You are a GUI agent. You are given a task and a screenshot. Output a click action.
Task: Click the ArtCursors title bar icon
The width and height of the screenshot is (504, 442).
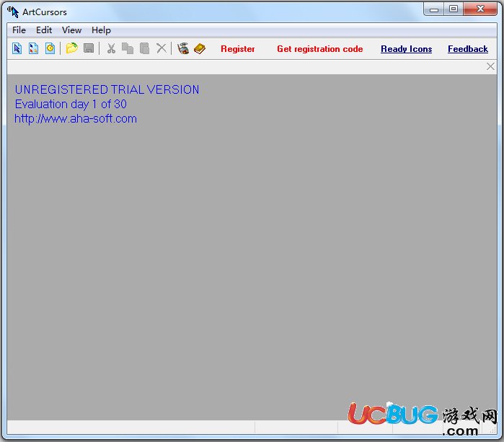[13, 12]
